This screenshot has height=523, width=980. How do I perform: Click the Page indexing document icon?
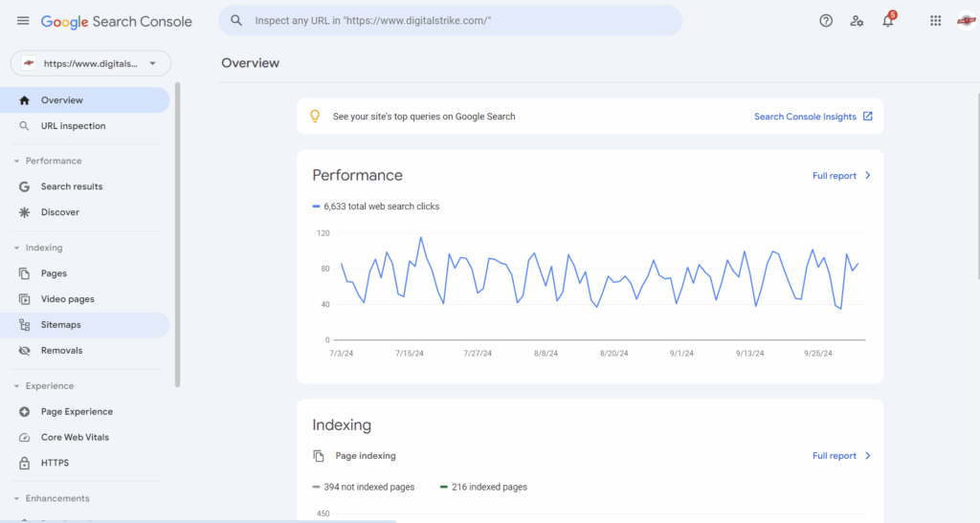click(x=319, y=456)
